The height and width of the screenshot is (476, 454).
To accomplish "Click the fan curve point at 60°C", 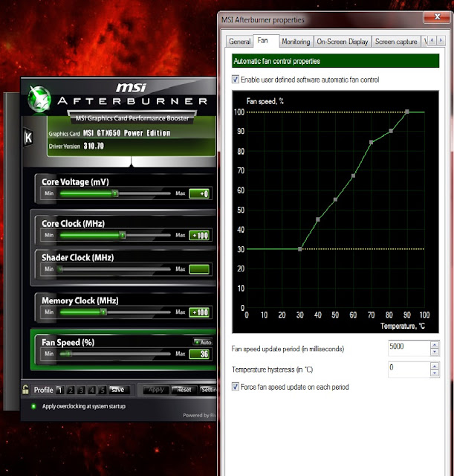I will 353,176.
